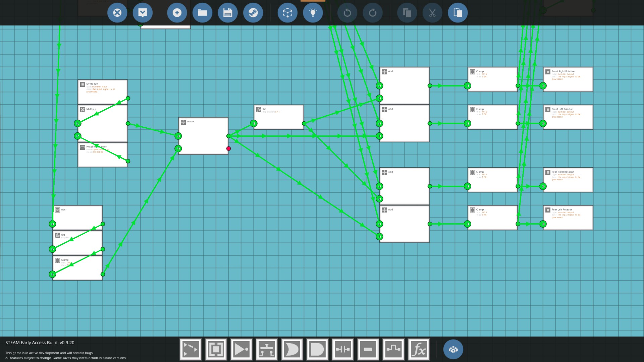Viewport: 644px width, 362px height.
Task: Open the function fx components category
Action: click(x=419, y=349)
